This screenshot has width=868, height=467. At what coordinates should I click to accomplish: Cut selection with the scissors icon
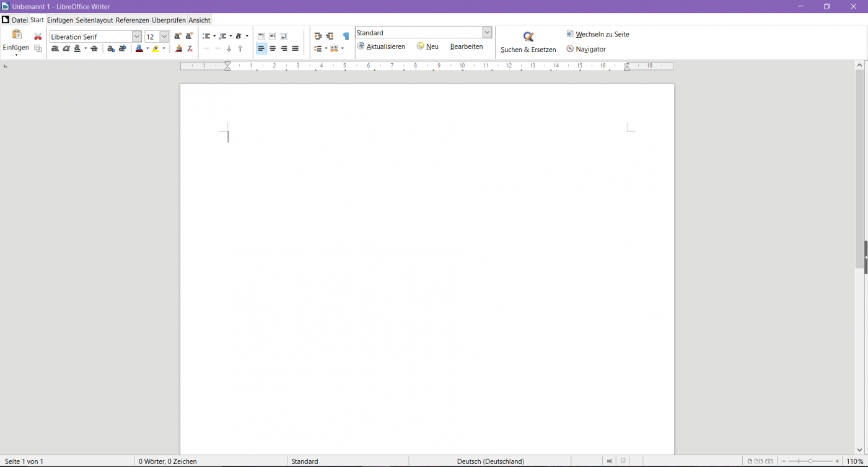click(x=38, y=36)
